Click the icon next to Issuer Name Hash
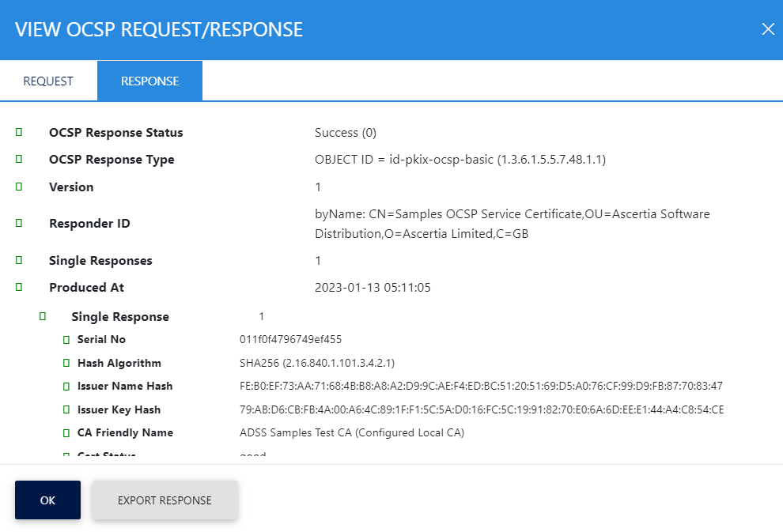 pos(66,387)
